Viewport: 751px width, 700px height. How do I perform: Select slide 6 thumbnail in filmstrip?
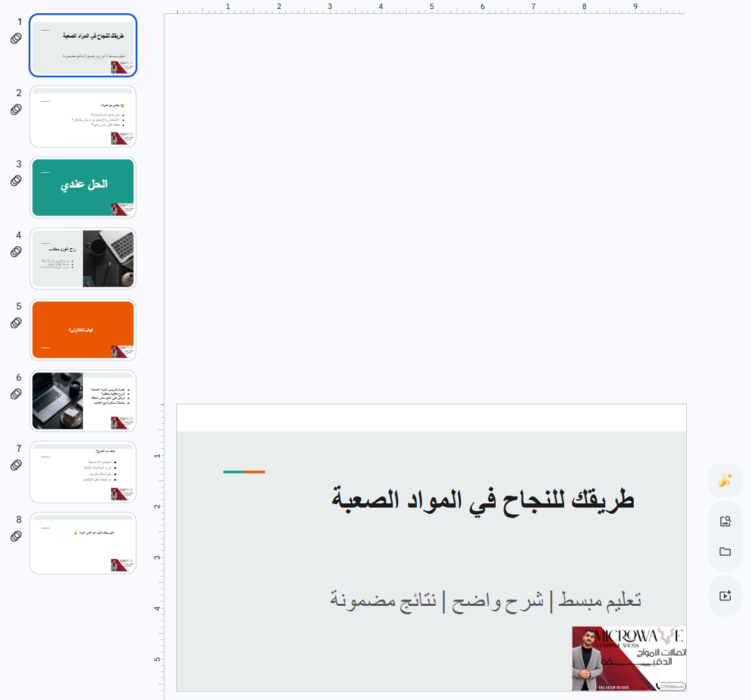83,401
